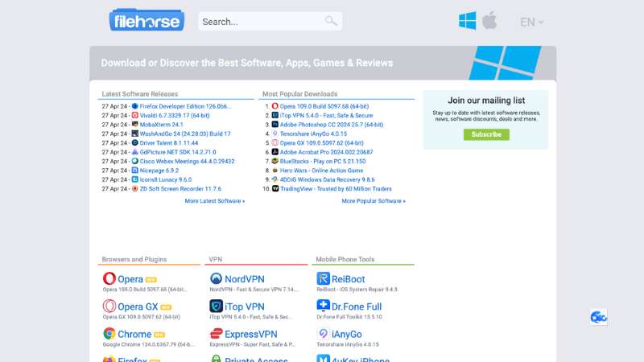Open Cisco Webex Meetings 44.4.0.29432 link
Viewport: 644px width, 362px height.
188,162
